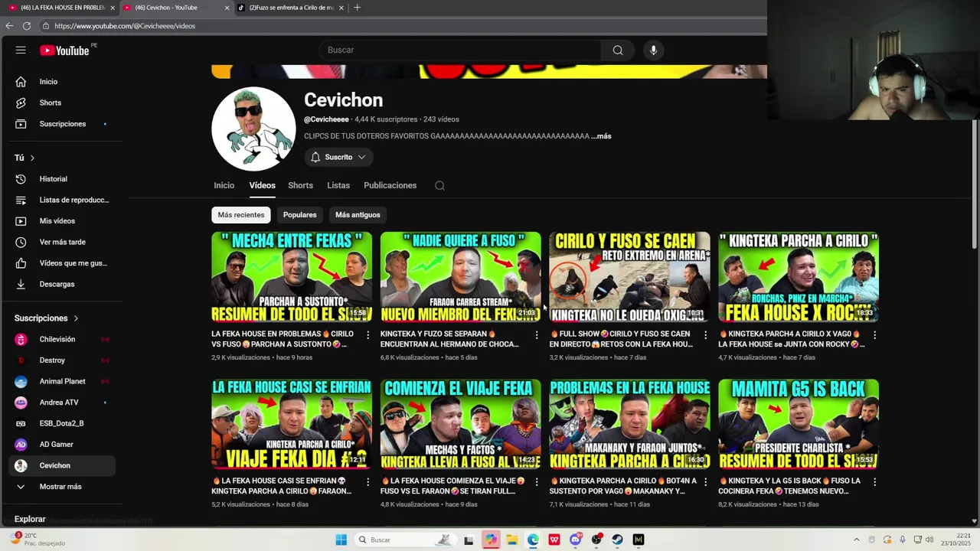Click the Cevichon channel avatar

pyautogui.click(x=253, y=129)
